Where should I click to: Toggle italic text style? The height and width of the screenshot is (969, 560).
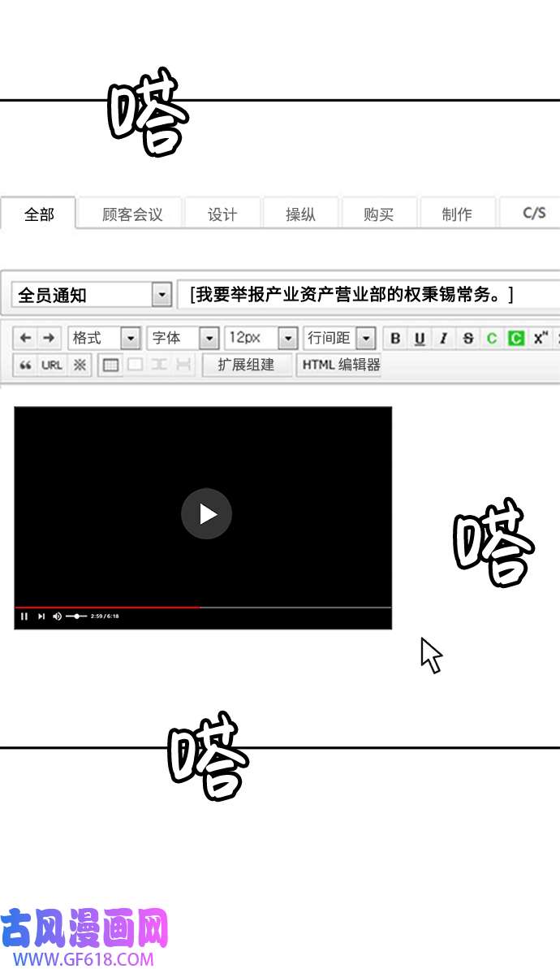(443, 339)
